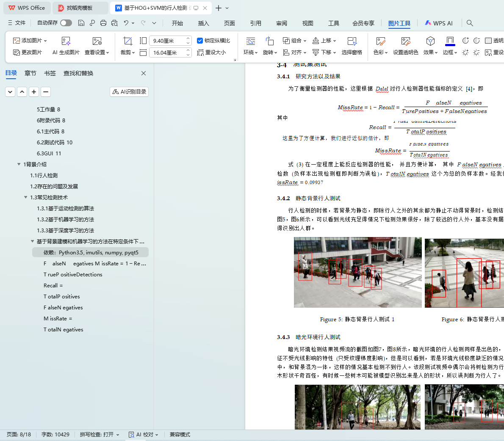The width and height of the screenshot is (504, 441).
Task: Switch to the 插入 ribbon tab
Action: click(203, 23)
